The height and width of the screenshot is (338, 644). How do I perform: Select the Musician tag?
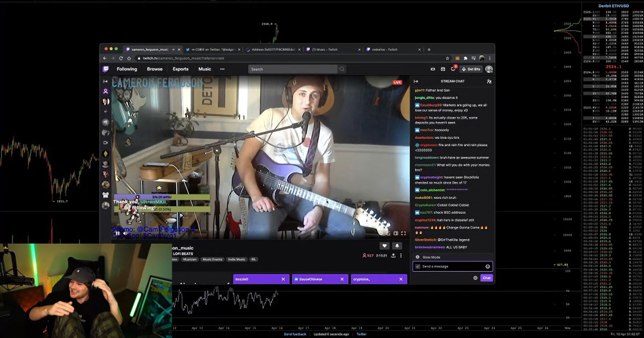pyautogui.click(x=189, y=259)
